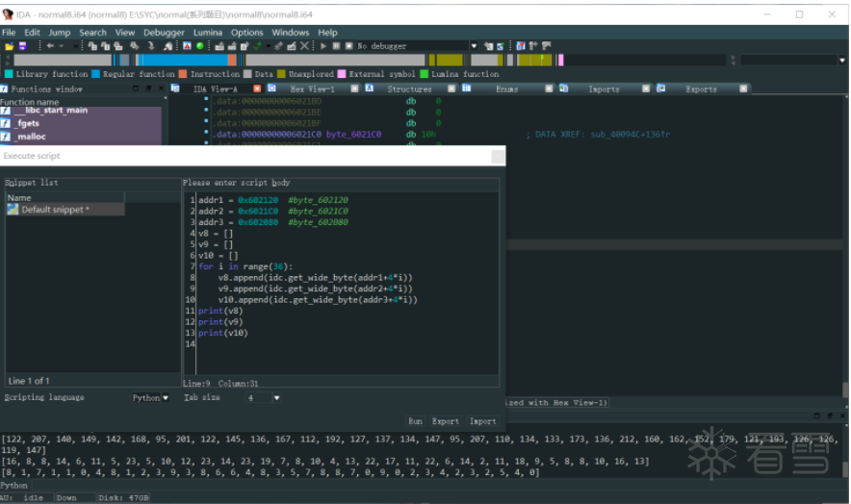Close the Execute script dialog

[x=497, y=156]
